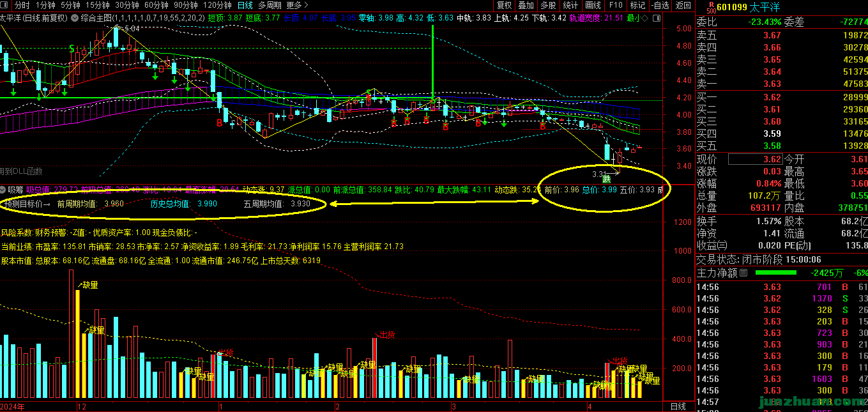The image size is (868, 412).
Task: Open F10 company information
Action: [616, 5]
